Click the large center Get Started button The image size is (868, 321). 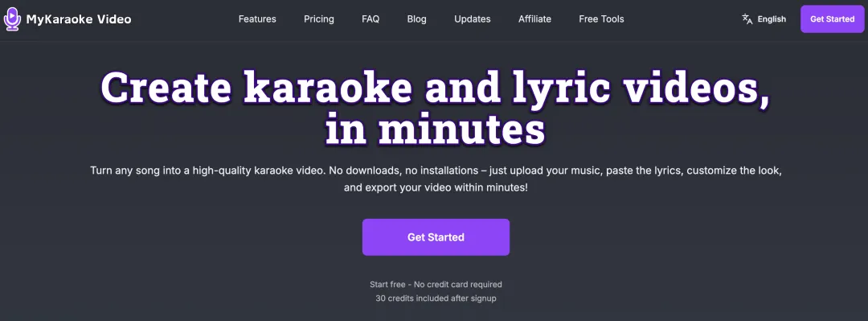(436, 237)
